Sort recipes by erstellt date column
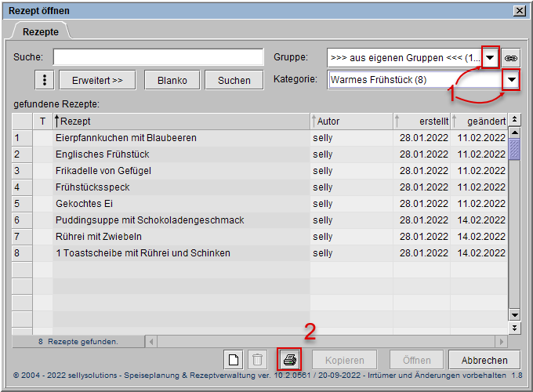 422,121
